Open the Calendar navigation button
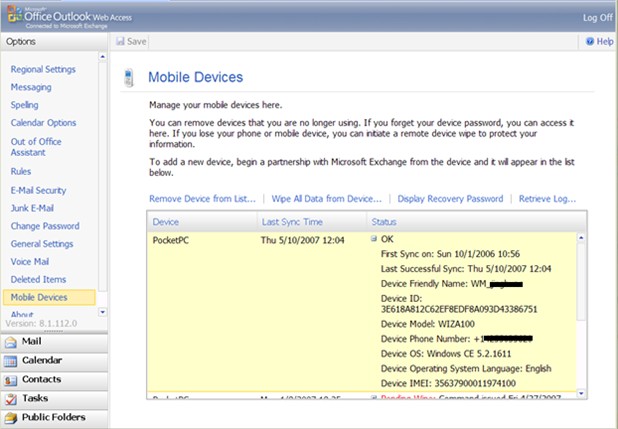This screenshot has width=618, height=429. click(54, 361)
